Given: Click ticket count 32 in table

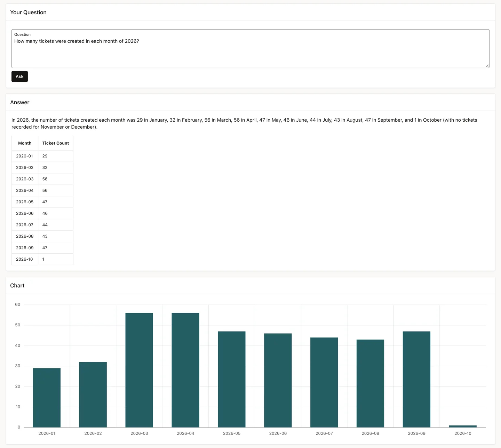Looking at the screenshot, I should tap(56, 168).
